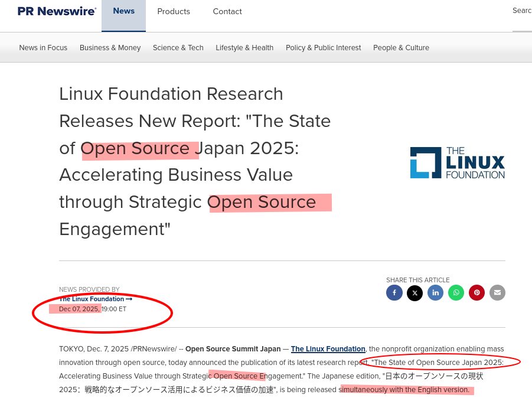This screenshot has height=414, width=532.
Task: Expand Business & Money category
Action: (110, 48)
